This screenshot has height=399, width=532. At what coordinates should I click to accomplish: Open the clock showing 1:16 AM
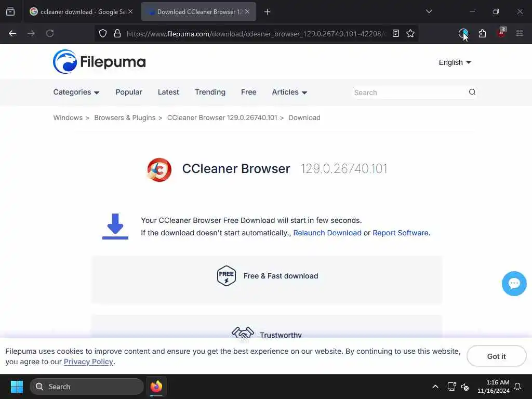494,387
